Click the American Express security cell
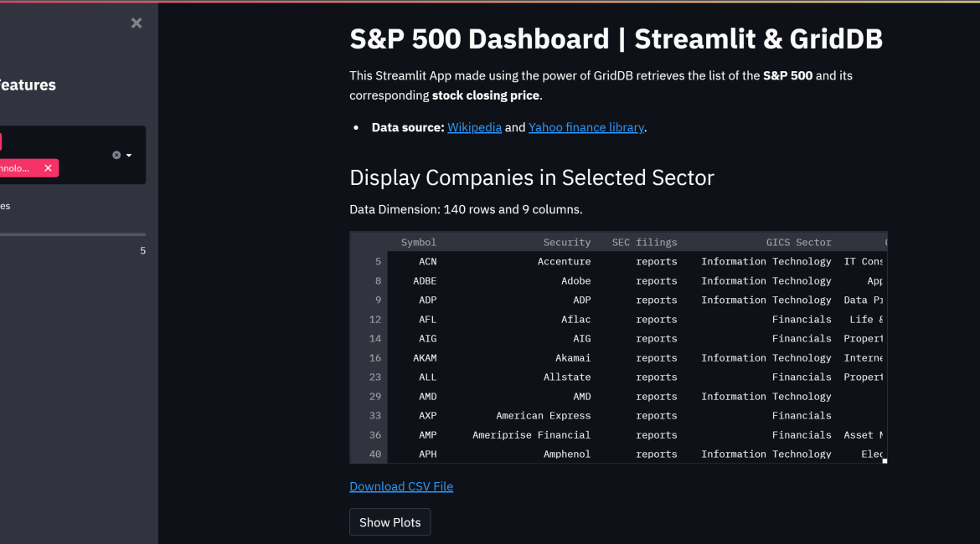 coord(543,416)
